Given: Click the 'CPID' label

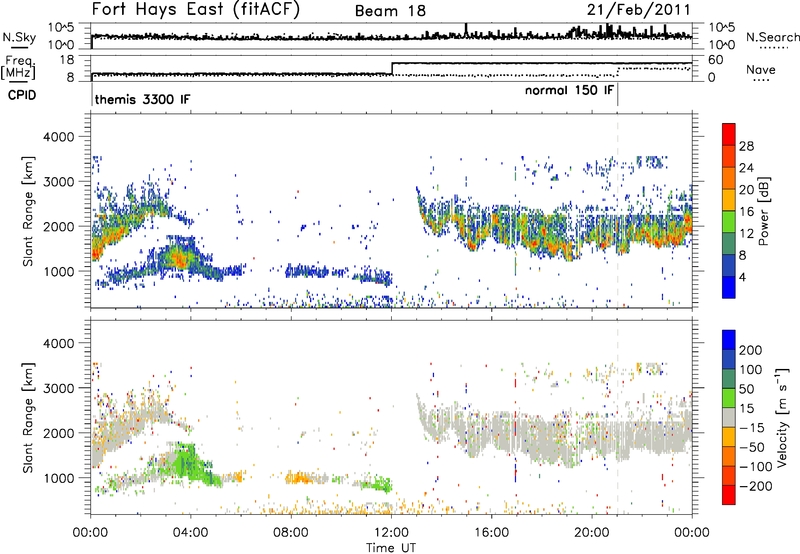Looking at the screenshot, I should [x=22, y=95].
